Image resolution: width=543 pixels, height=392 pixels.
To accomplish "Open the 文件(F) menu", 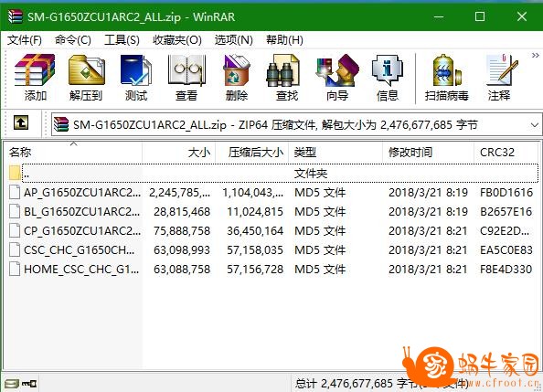I will pos(25,40).
